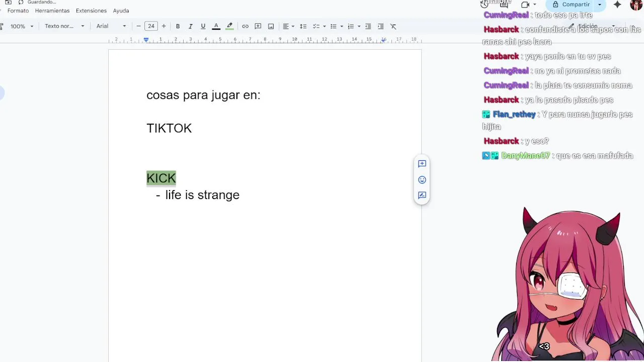644x362 pixels.
Task: Click the highlighted KICK heading
Action: pyautogui.click(x=161, y=178)
